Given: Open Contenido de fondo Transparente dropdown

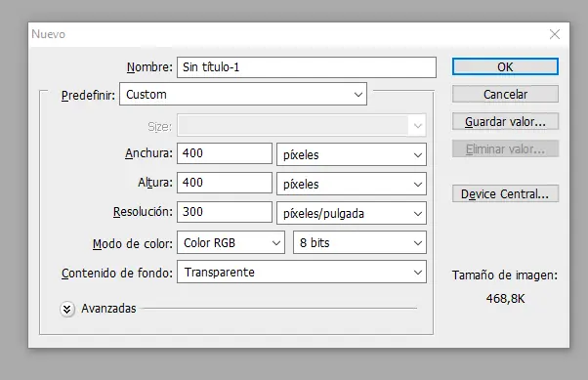Looking at the screenshot, I should click(x=302, y=272).
